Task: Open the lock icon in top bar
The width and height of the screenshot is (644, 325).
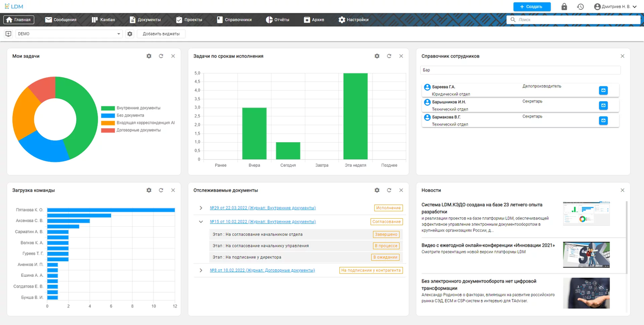Action: 564,6
